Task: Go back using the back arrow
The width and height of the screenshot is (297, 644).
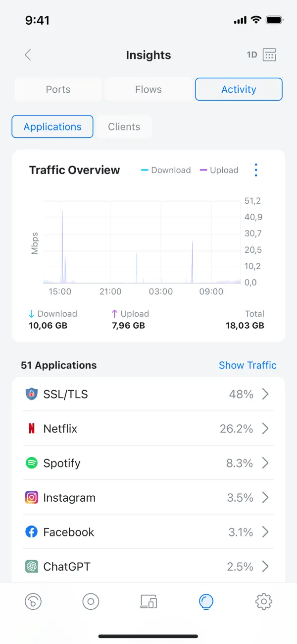Action: [28, 55]
